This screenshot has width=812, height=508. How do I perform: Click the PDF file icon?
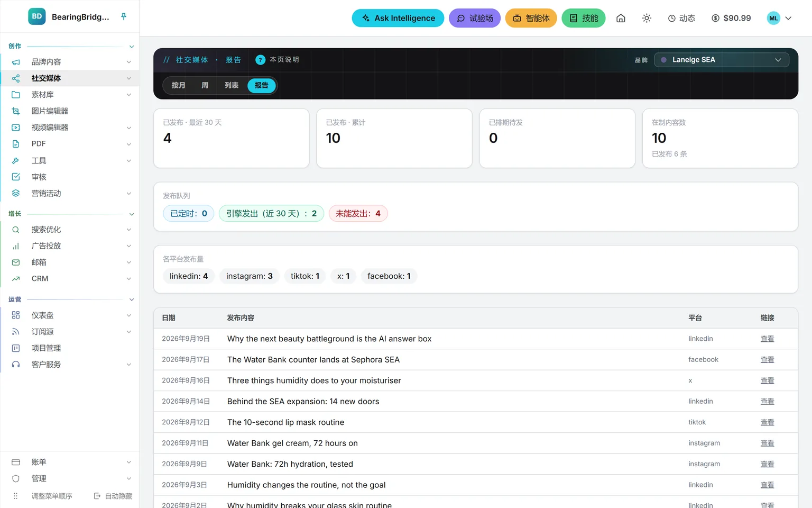pyautogui.click(x=16, y=144)
